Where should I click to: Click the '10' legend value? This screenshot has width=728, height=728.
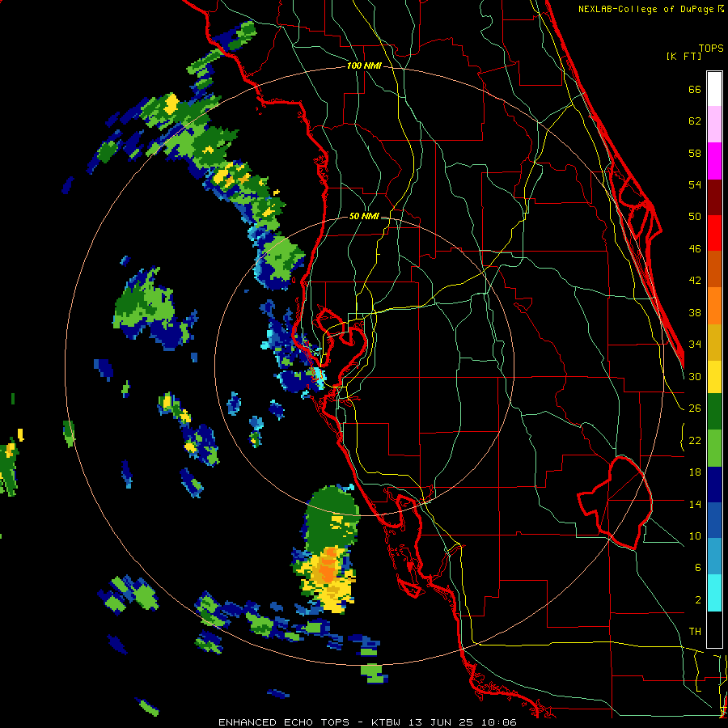pos(695,535)
